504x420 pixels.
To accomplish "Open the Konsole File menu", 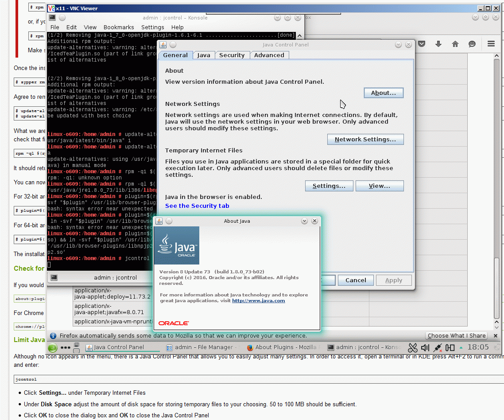I will [x=54, y=27].
